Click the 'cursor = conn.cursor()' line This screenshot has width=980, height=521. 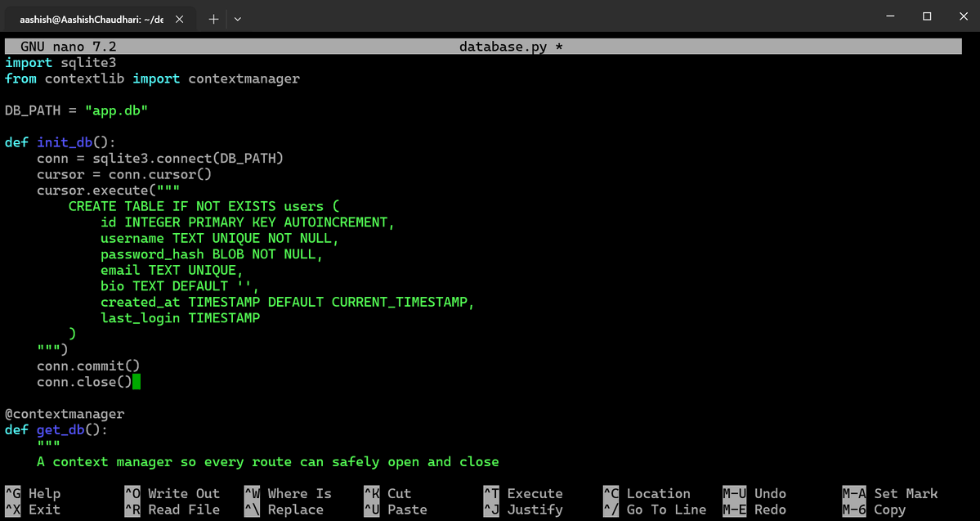124,174
